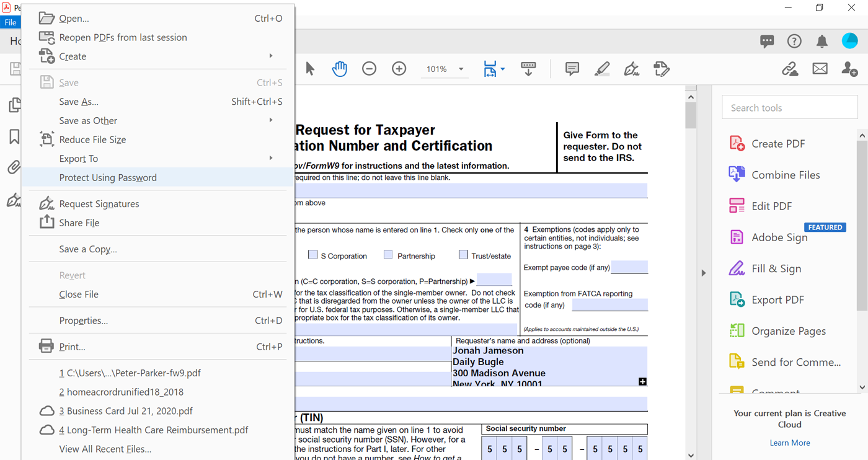Click the share link icon
Image resolution: width=868 pixels, height=460 pixels.
[790, 69]
